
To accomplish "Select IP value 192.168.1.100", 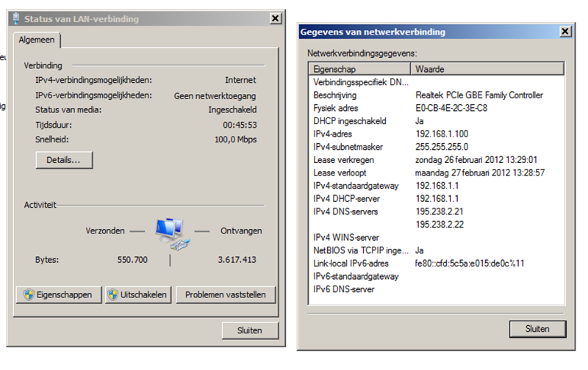I will (x=442, y=134).
